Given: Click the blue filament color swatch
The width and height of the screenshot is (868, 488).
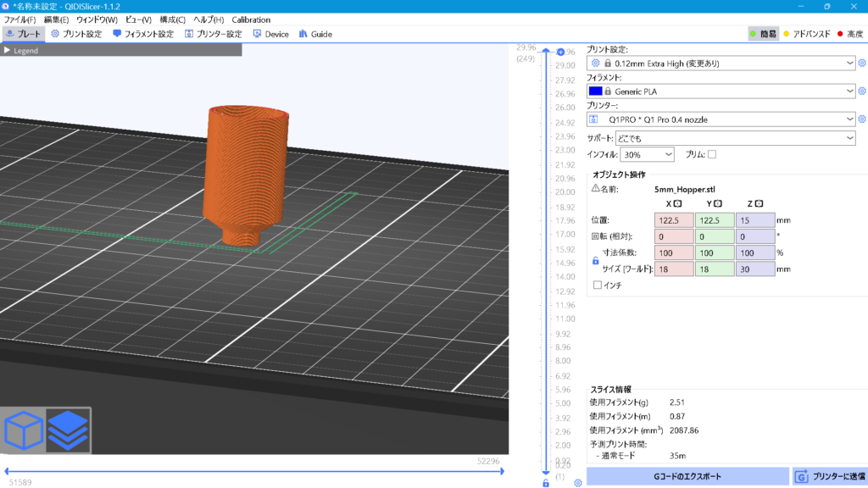Looking at the screenshot, I should tap(595, 91).
